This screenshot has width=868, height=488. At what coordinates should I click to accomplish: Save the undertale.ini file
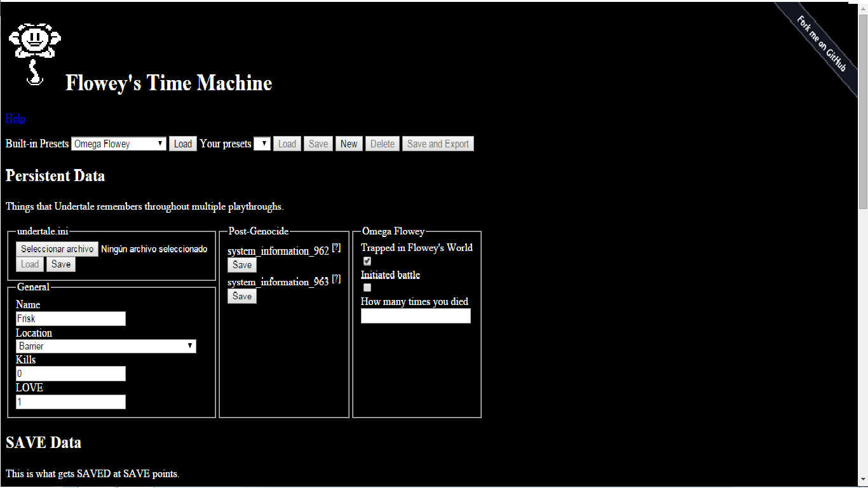(x=61, y=264)
